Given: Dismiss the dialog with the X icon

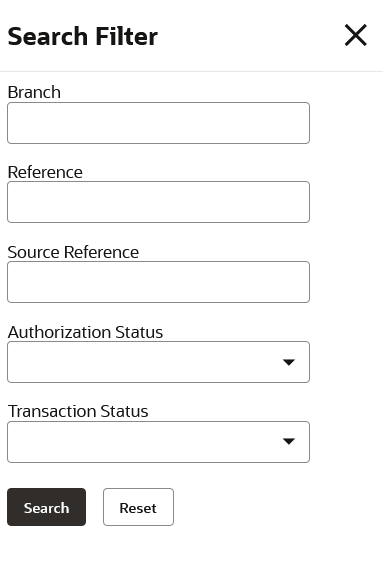Looking at the screenshot, I should 355,35.
